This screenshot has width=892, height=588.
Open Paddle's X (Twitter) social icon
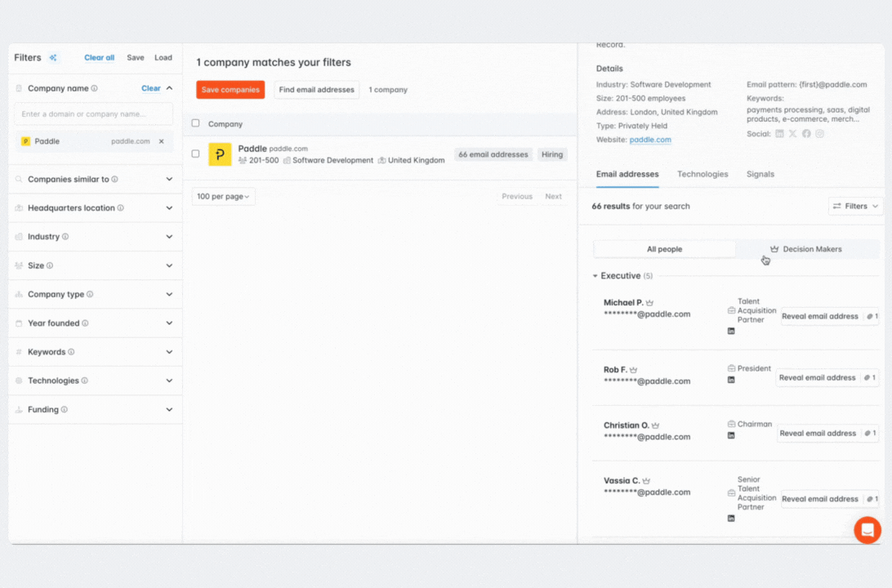[792, 134]
